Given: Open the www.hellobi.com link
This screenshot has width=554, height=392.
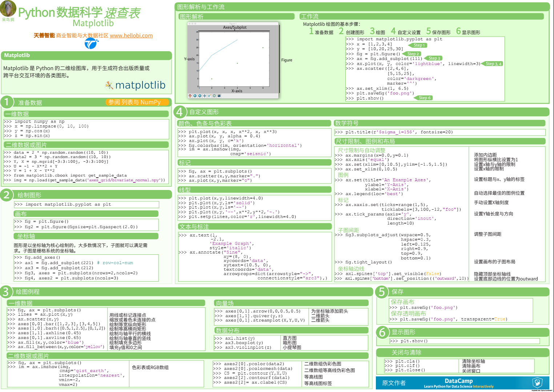Looking at the screenshot, I should point(131,36).
